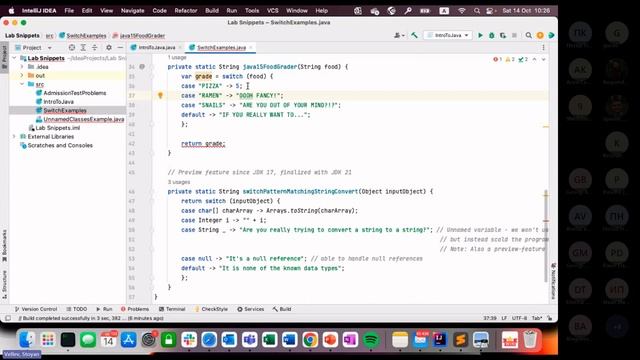The image size is (640, 360).
Task: Open the Refactor menu
Action: (186, 11)
